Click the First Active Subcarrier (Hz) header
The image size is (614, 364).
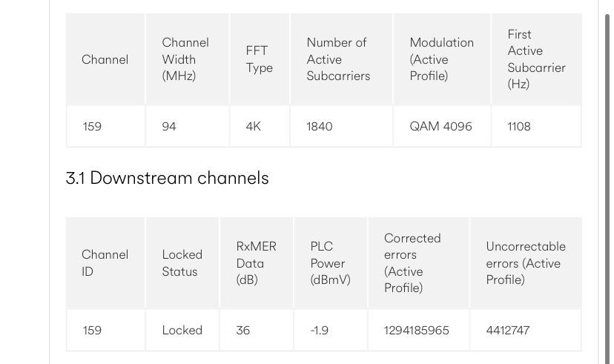pos(536,59)
